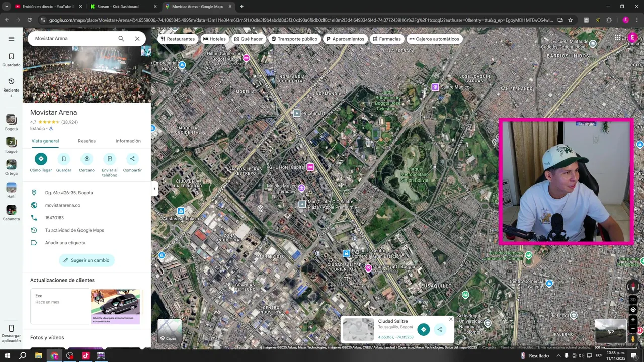Click the Compartir share icon
The image size is (644, 362).
[132, 159]
